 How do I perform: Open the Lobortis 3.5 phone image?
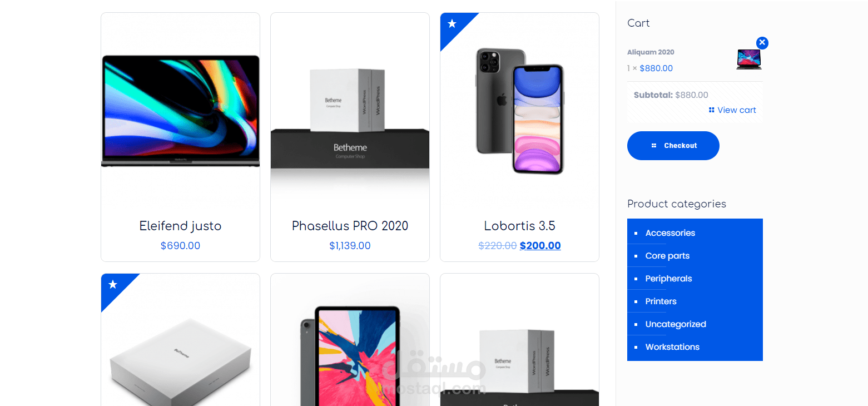coord(520,110)
